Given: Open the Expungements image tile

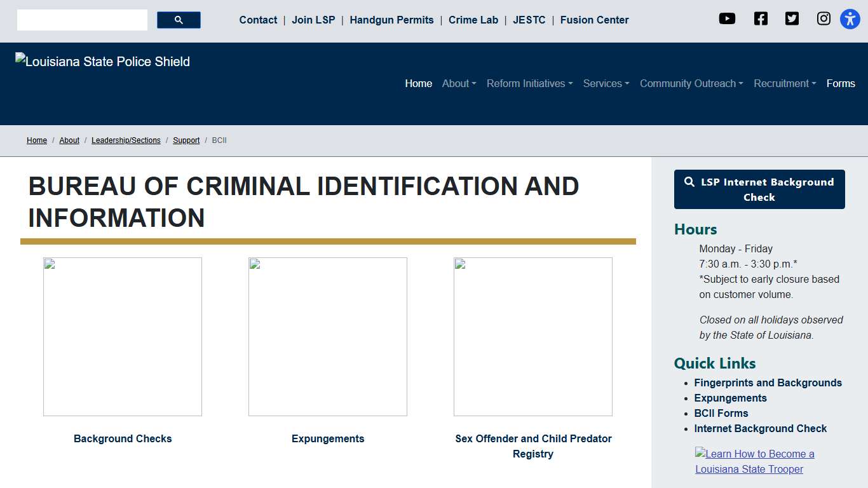Looking at the screenshot, I should [x=328, y=337].
